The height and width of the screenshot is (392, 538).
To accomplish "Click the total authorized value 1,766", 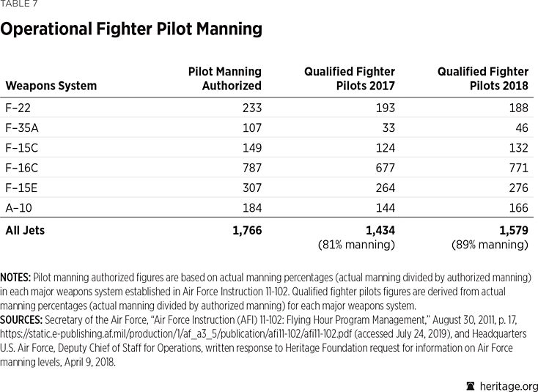I will click(x=246, y=230).
